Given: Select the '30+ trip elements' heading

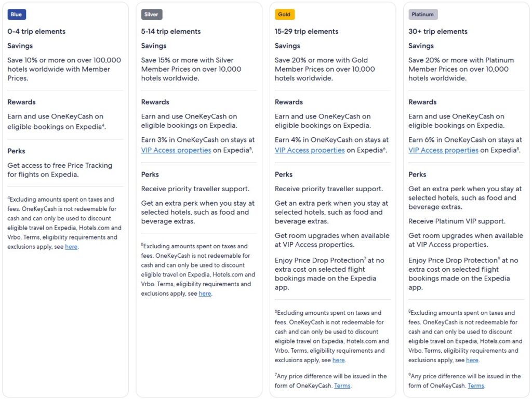Looking at the screenshot, I should [438, 32].
